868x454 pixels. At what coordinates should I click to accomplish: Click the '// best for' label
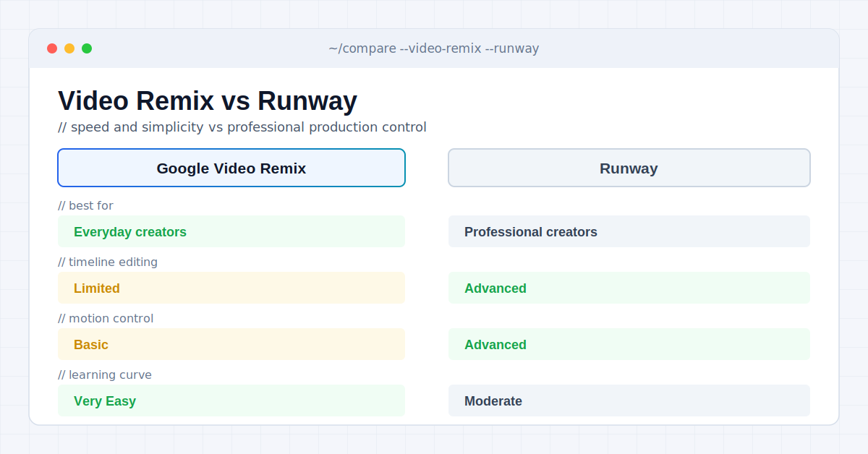[x=85, y=205]
